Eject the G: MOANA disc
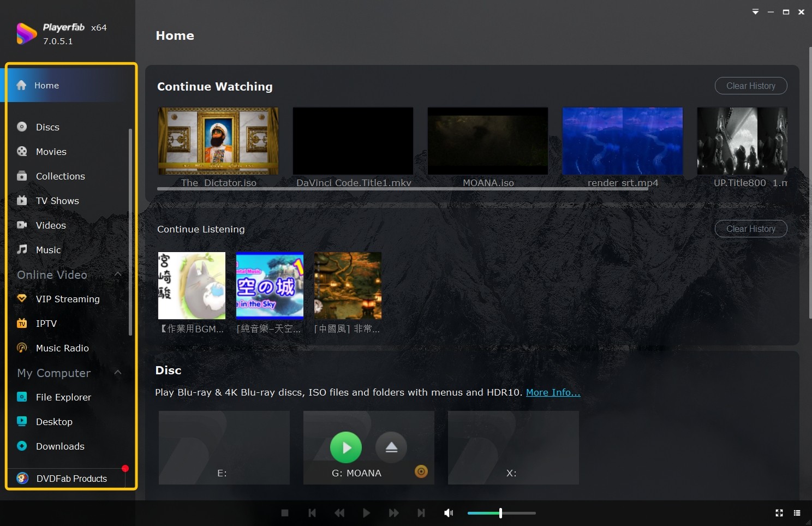 (391, 447)
